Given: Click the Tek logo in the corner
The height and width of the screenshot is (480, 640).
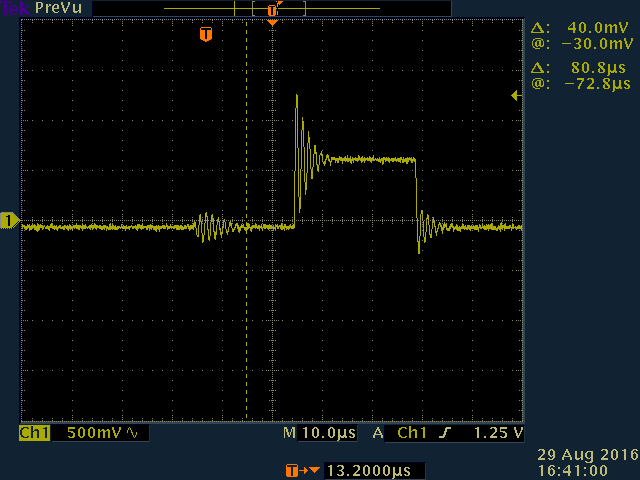Looking at the screenshot, I should (13, 8).
